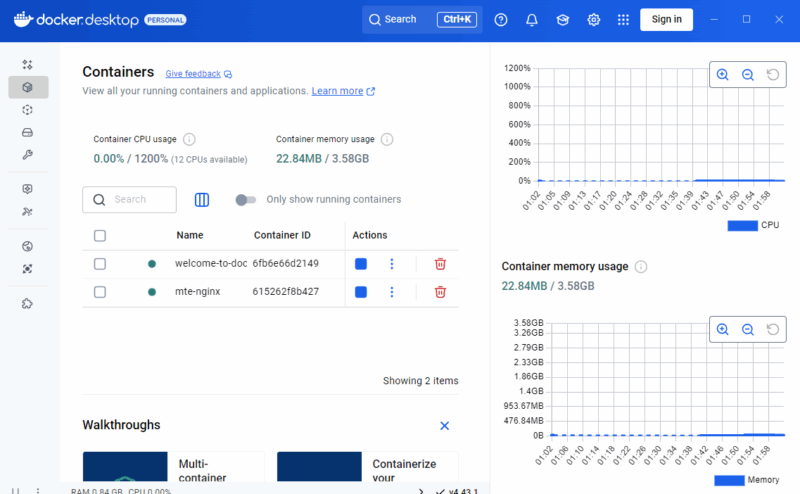This screenshot has width=800, height=494.
Task: Open the Docker Scout sidebar icon
Action: (x=28, y=268)
